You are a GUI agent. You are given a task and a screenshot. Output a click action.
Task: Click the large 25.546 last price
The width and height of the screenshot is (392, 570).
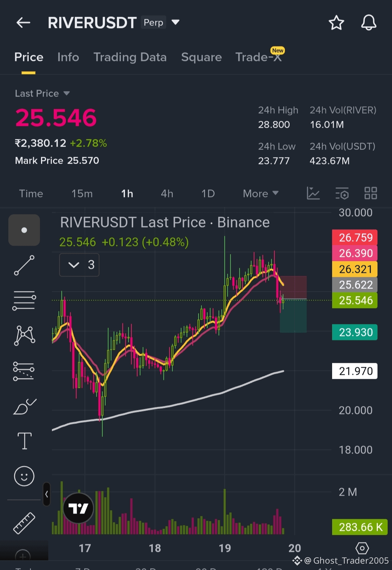pos(56,118)
